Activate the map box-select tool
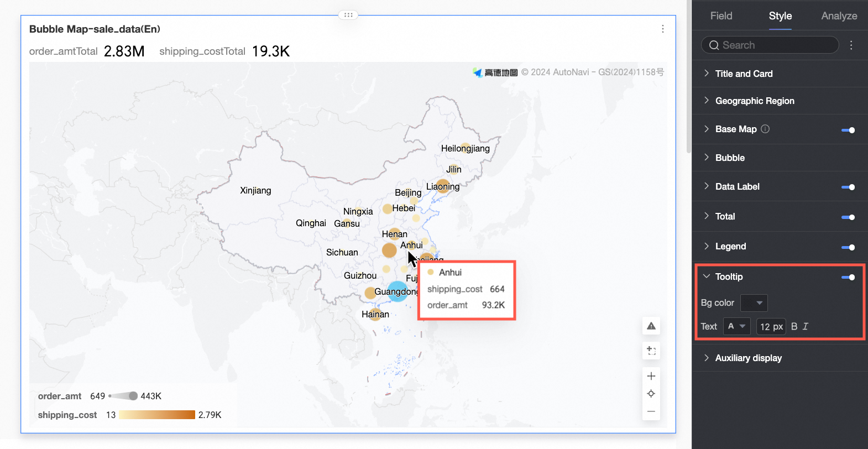Viewport: 868px width, 449px height. point(651,351)
